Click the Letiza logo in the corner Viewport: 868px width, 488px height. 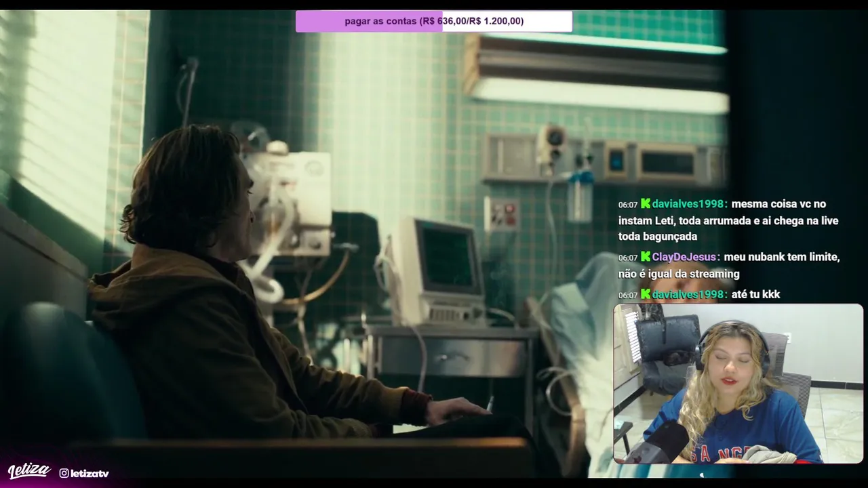coord(29,471)
